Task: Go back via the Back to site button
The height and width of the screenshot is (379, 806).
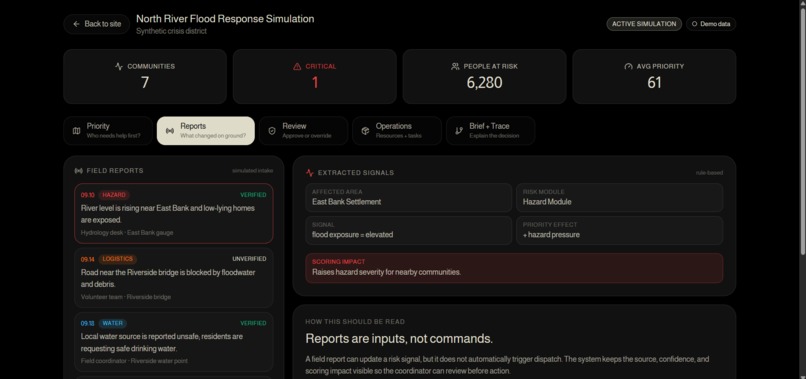Action: [x=97, y=24]
